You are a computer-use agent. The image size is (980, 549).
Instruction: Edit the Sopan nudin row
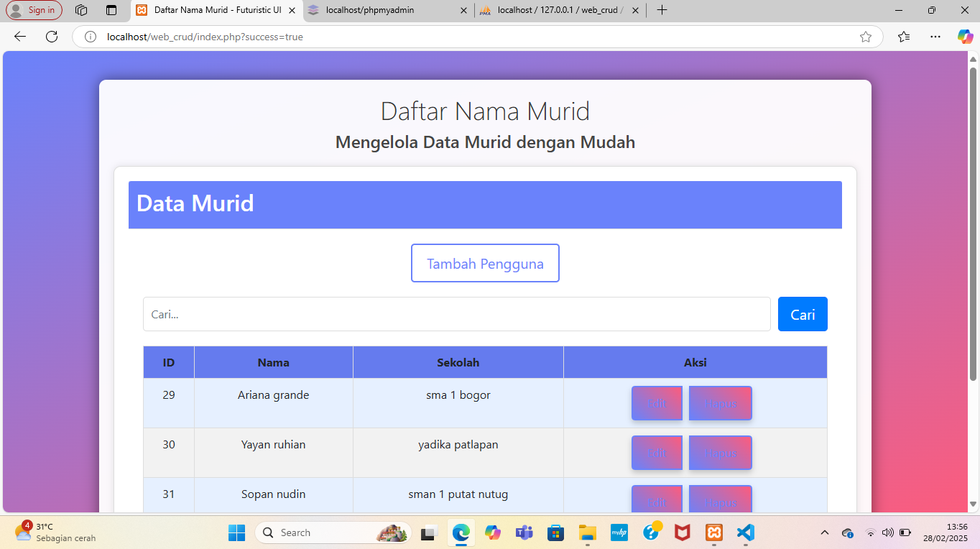coord(657,499)
